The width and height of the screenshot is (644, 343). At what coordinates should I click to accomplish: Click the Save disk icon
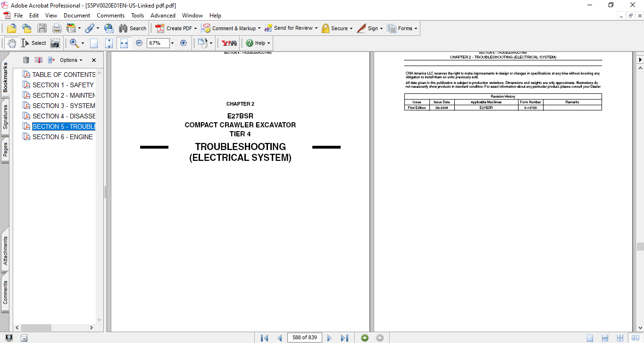point(42,28)
